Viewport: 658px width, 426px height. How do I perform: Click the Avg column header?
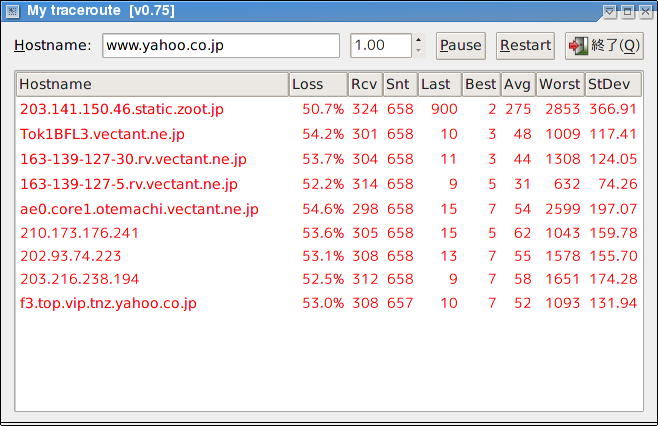click(x=518, y=84)
